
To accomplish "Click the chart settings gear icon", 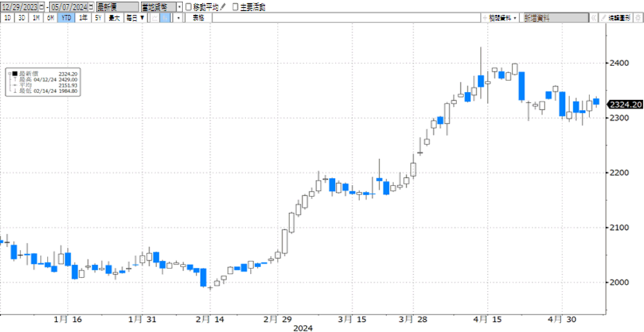I will pos(638,18).
